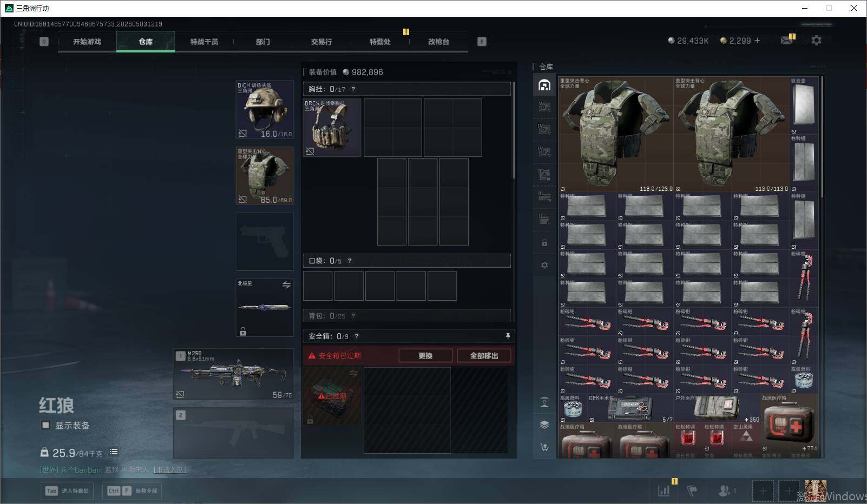
Task: Click the 更换 button
Action: tap(425, 356)
